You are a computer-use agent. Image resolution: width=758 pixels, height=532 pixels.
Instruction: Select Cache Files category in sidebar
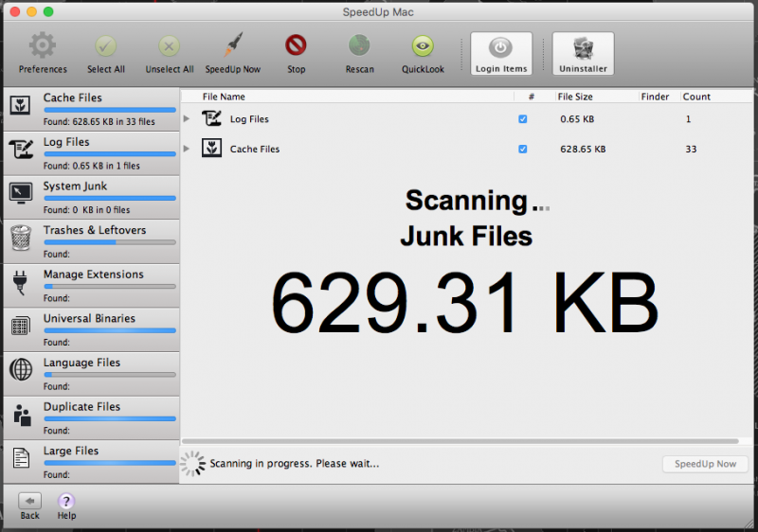[x=91, y=109]
